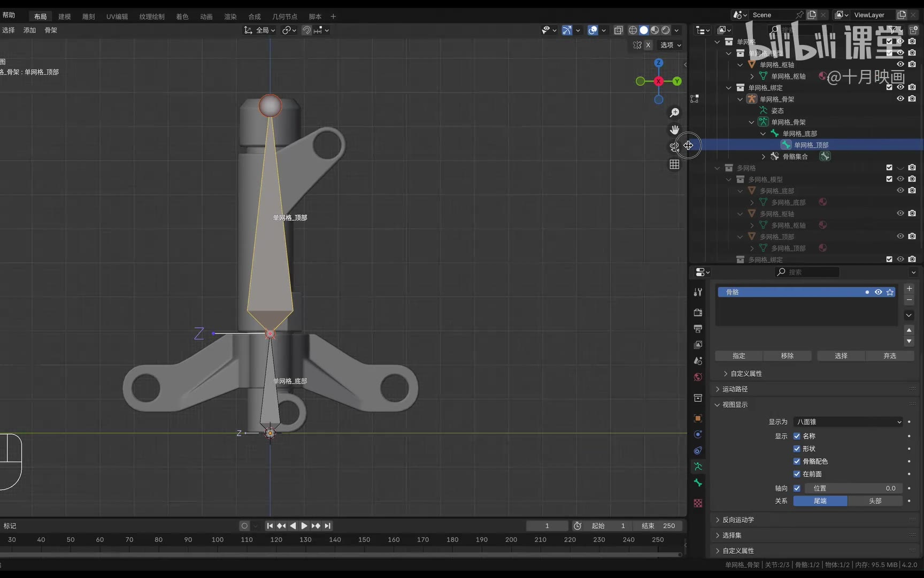Click the pan view hand icon
The height and width of the screenshot is (578, 924).
674,130
